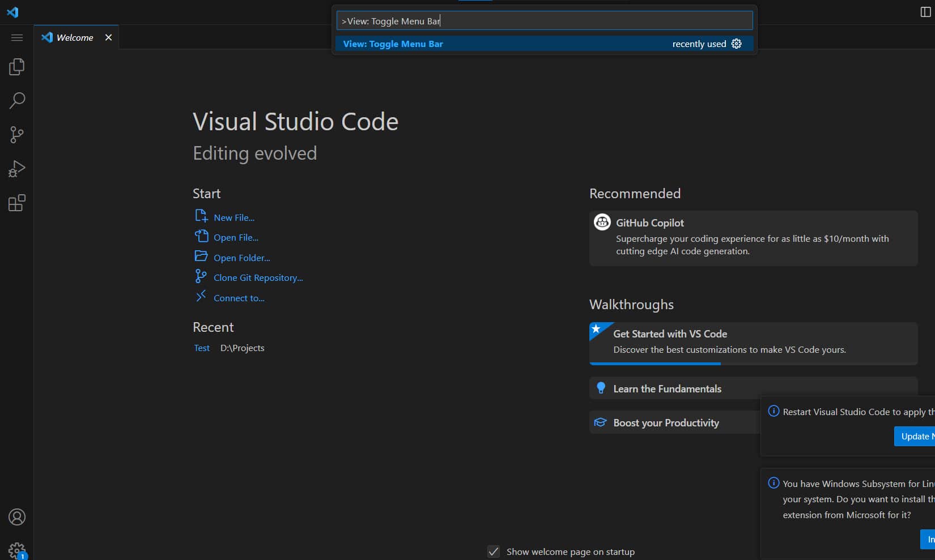The image size is (935, 560).
Task: Click the star badge on Get Started card
Action: 596,328
